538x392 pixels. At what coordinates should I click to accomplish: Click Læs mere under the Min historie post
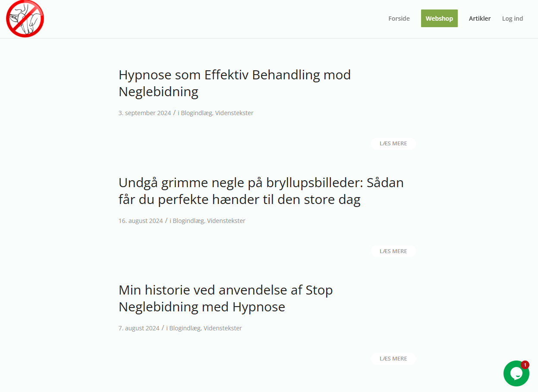point(393,358)
